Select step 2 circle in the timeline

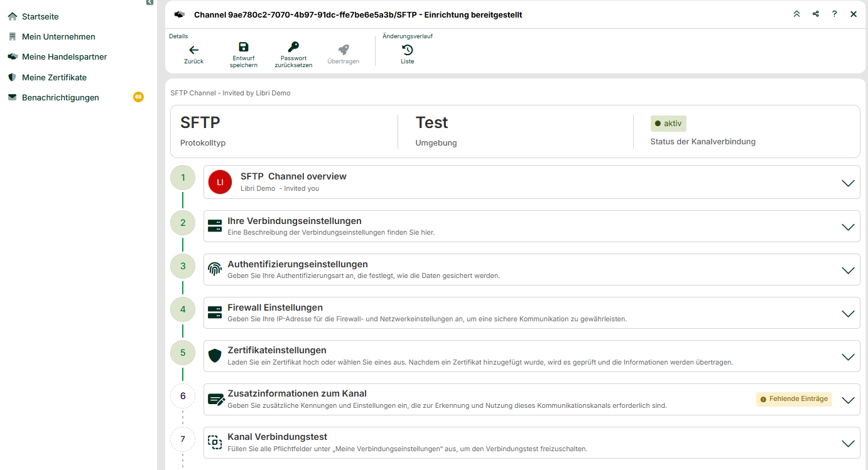183,222
